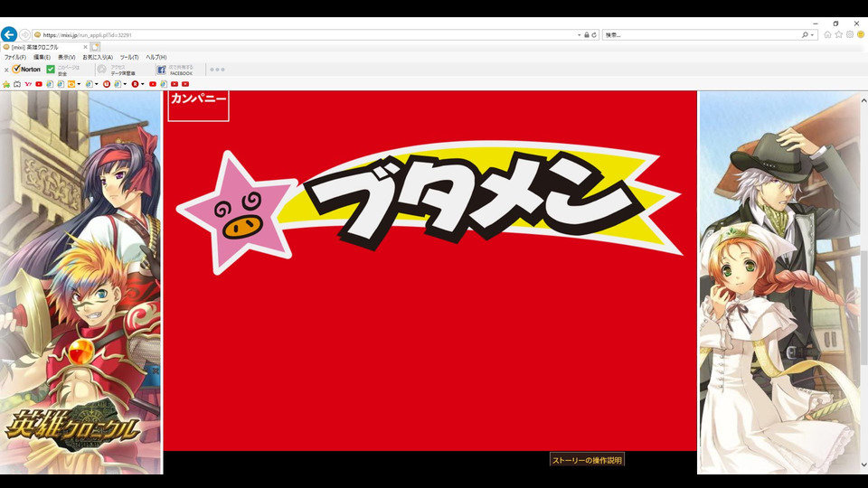The width and height of the screenshot is (868, 488).
Task: Open the YouTube favorite next to Yahoo
Action: (39, 84)
